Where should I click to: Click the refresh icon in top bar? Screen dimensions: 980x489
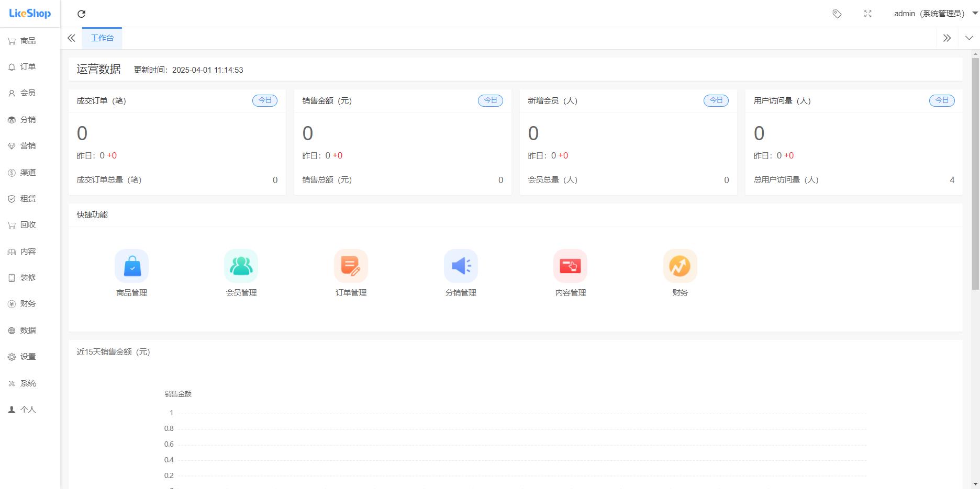point(81,14)
